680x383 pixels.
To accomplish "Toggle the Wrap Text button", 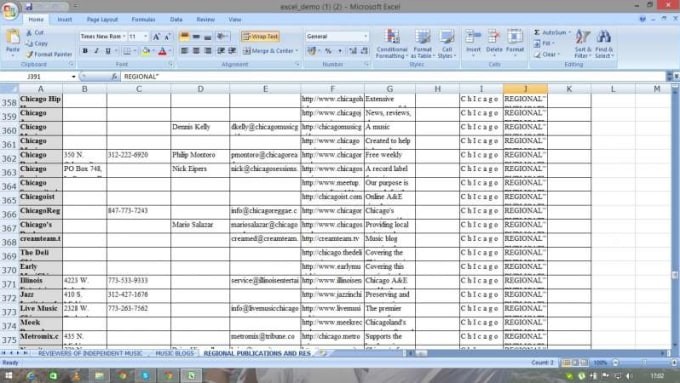I will 260,36.
